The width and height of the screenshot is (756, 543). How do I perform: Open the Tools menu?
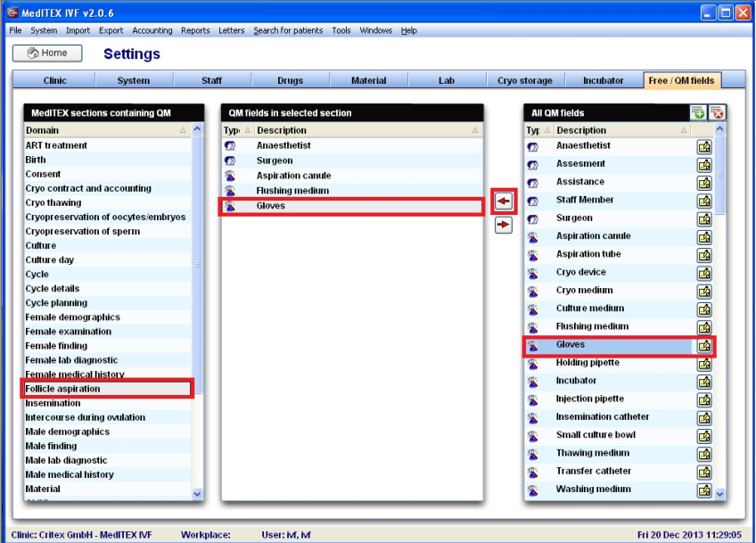click(x=341, y=30)
